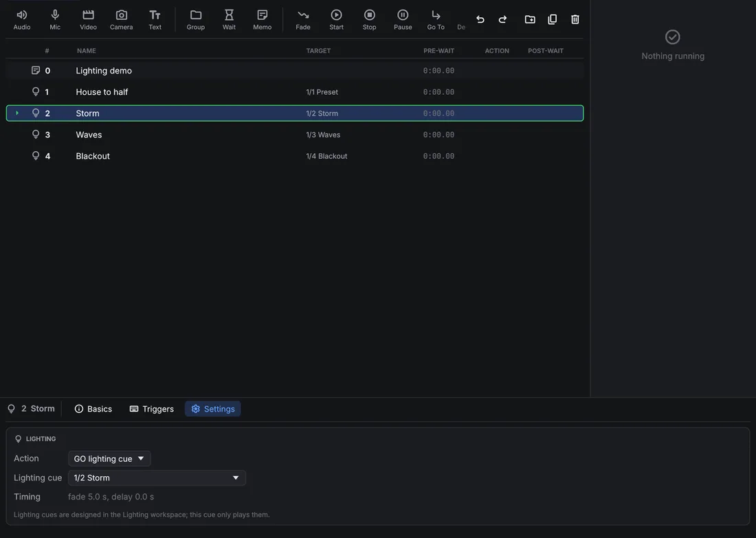Image resolution: width=756 pixels, height=538 pixels.
Task: Click pre-wait time of Waves row
Action: 438,135
